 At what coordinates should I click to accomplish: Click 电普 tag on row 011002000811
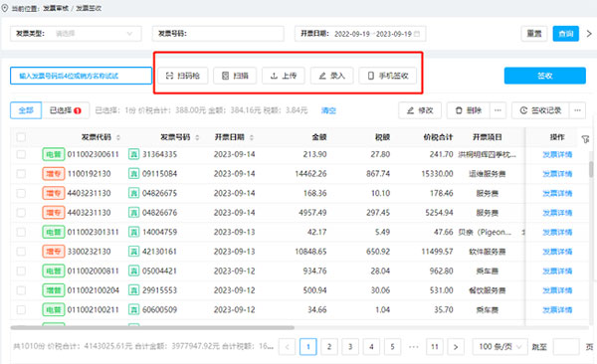click(x=54, y=271)
